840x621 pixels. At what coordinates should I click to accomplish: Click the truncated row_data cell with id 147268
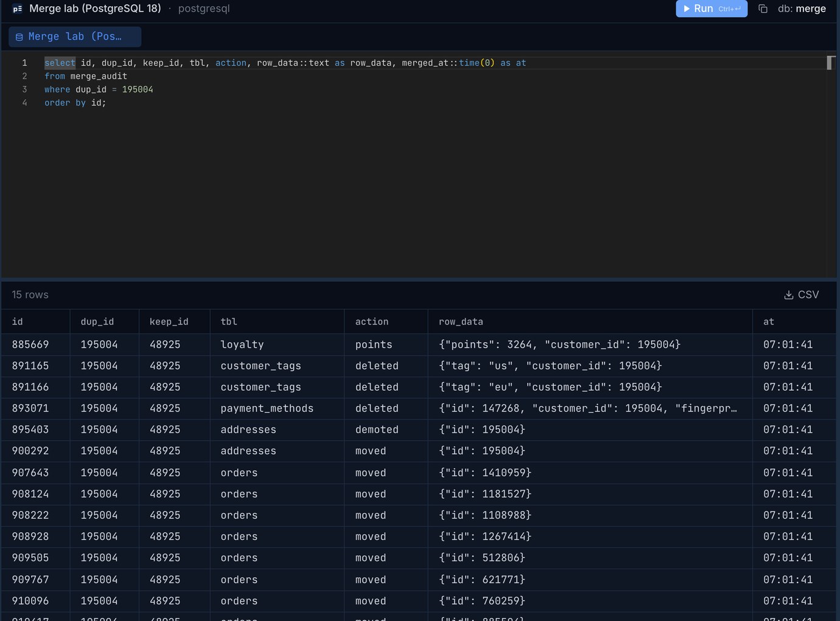(590, 409)
